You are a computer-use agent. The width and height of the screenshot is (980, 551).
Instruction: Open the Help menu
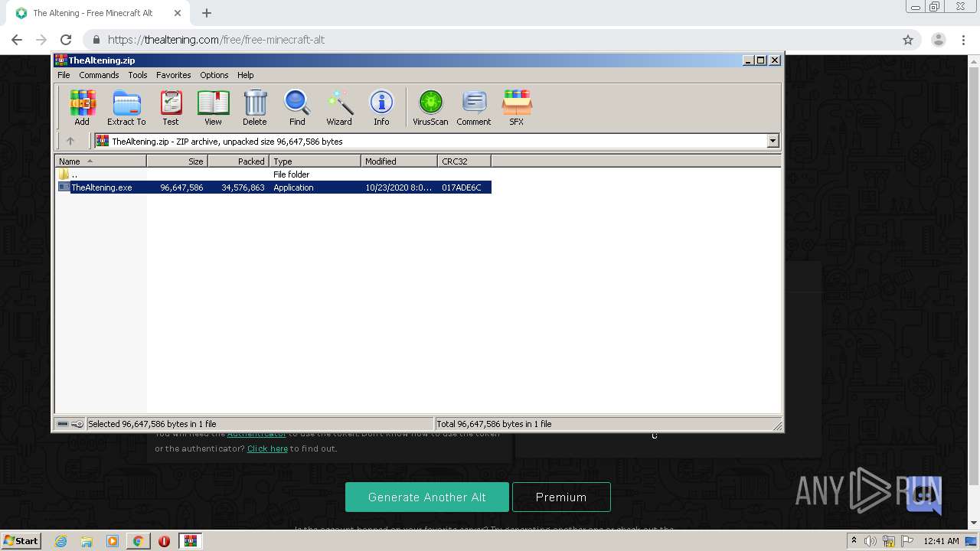245,75
